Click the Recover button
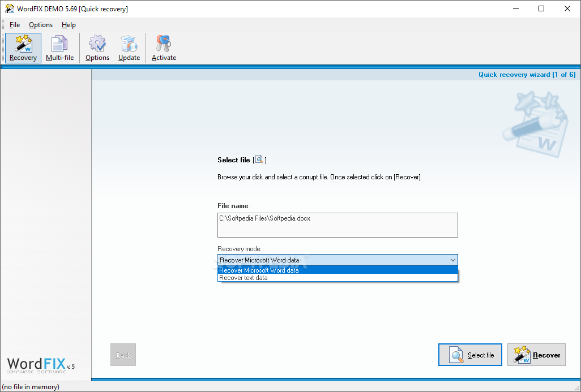 536,355
